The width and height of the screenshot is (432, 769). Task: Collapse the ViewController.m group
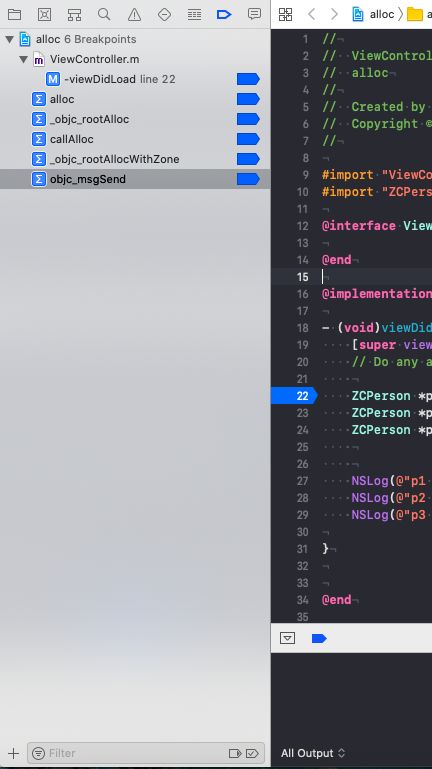pos(23,59)
